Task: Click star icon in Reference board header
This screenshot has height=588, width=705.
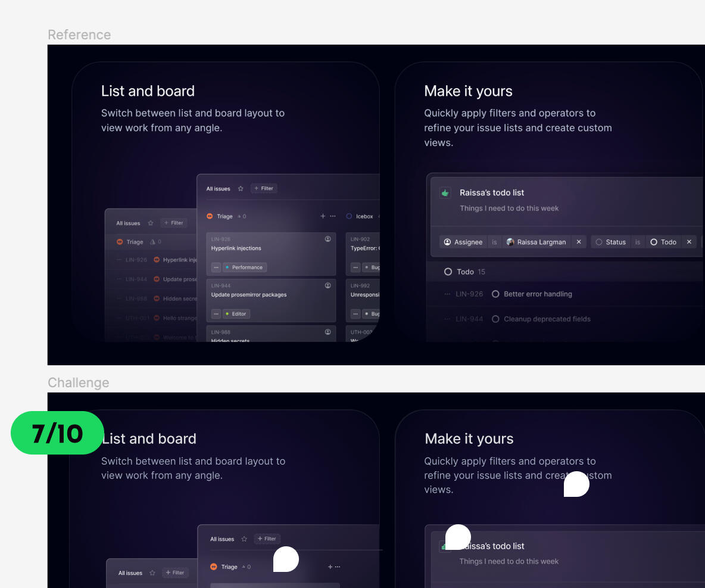Action: click(x=241, y=189)
